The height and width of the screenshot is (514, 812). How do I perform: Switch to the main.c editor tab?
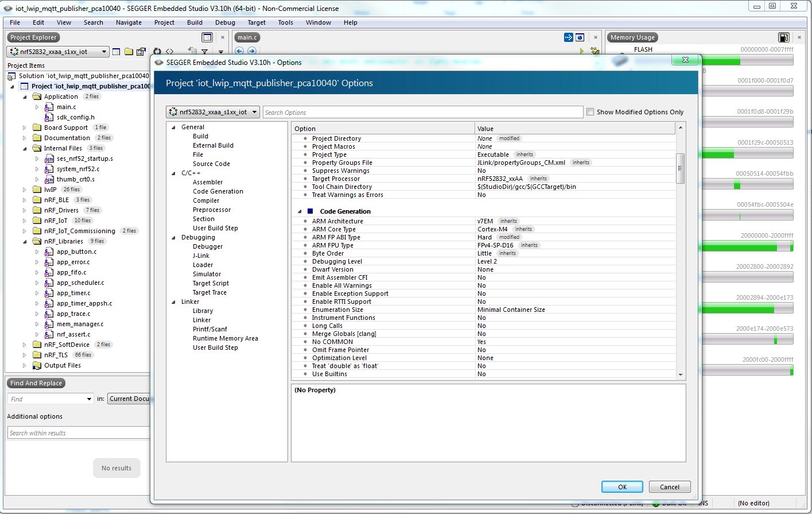247,37
